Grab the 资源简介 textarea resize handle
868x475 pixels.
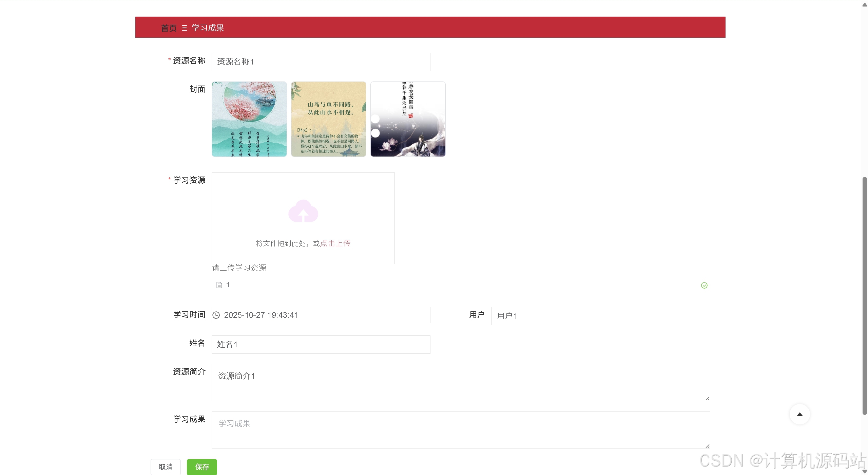pos(707,398)
